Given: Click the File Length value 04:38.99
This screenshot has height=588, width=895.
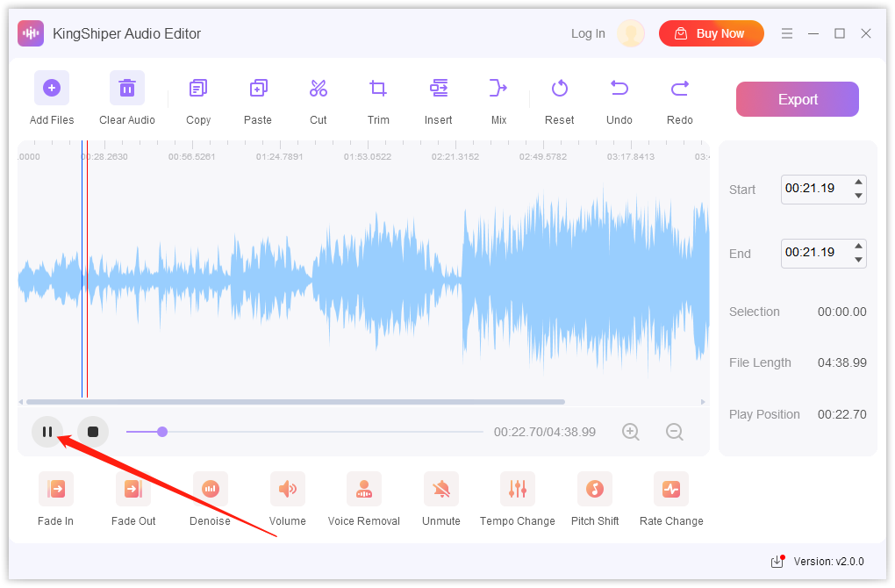Looking at the screenshot, I should (x=842, y=363).
